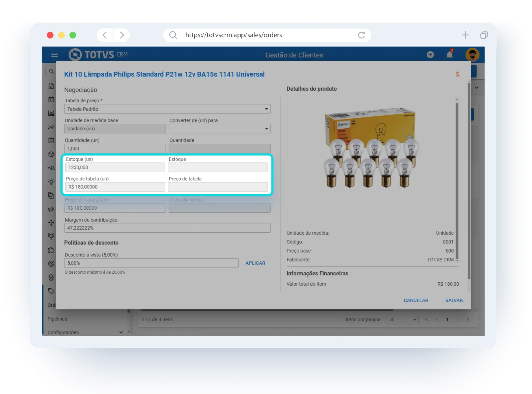Open the trend line icon in sidebar

tap(51, 127)
